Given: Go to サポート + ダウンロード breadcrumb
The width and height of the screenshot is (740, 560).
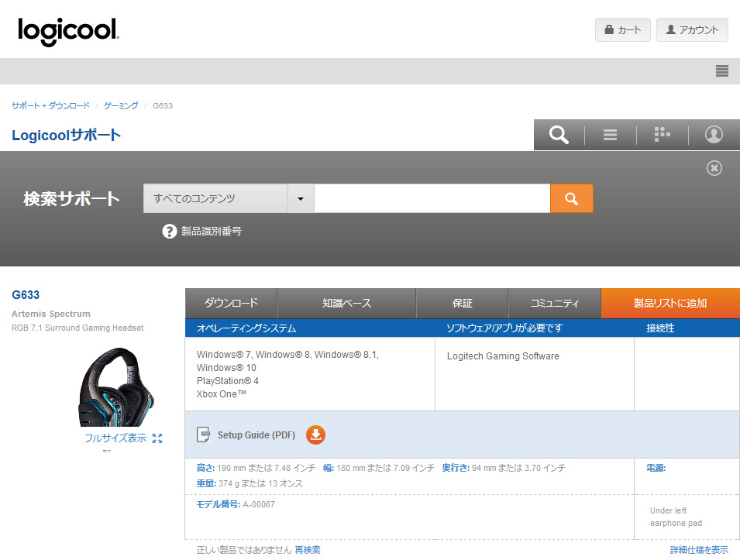Looking at the screenshot, I should click(x=50, y=105).
